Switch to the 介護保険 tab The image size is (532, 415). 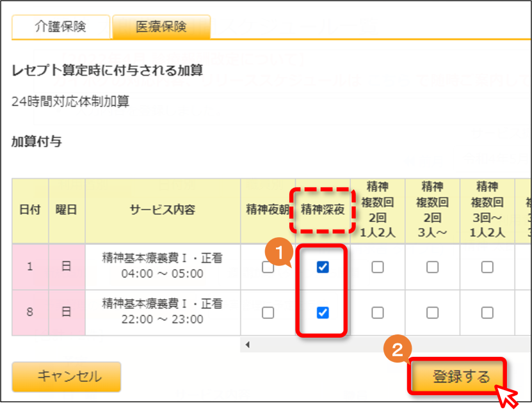(61, 27)
